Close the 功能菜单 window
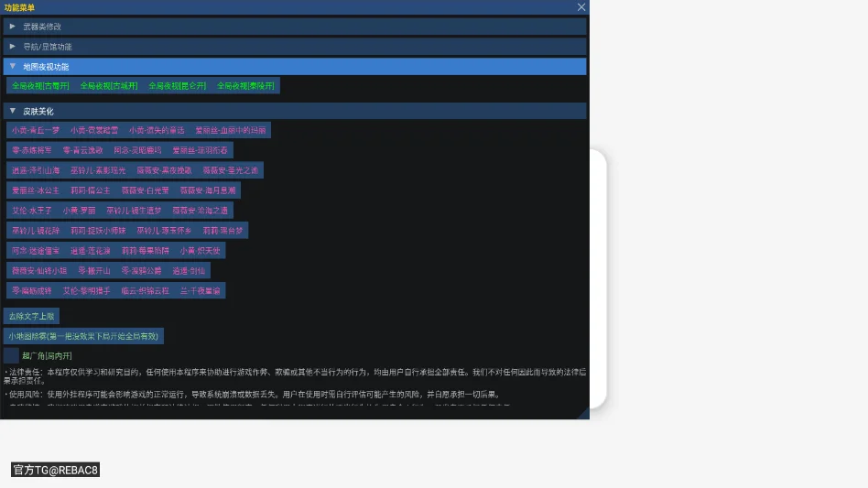Image resolution: width=868 pixels, height=488 pixels. coord(580,7)
